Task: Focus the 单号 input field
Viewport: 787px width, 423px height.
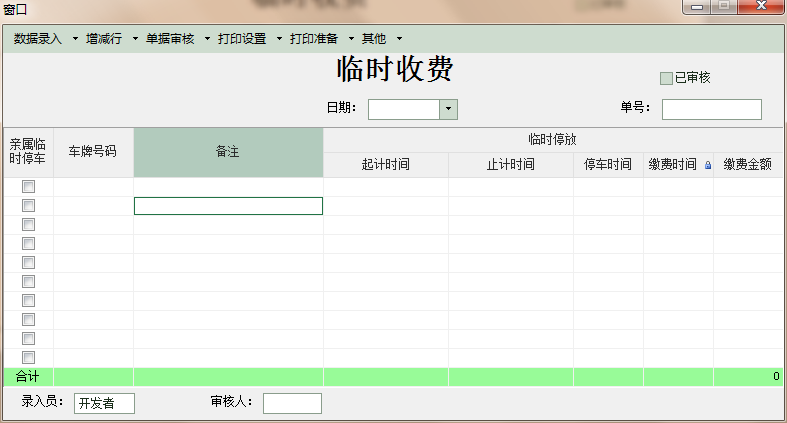Action: [x=711, y=109]
